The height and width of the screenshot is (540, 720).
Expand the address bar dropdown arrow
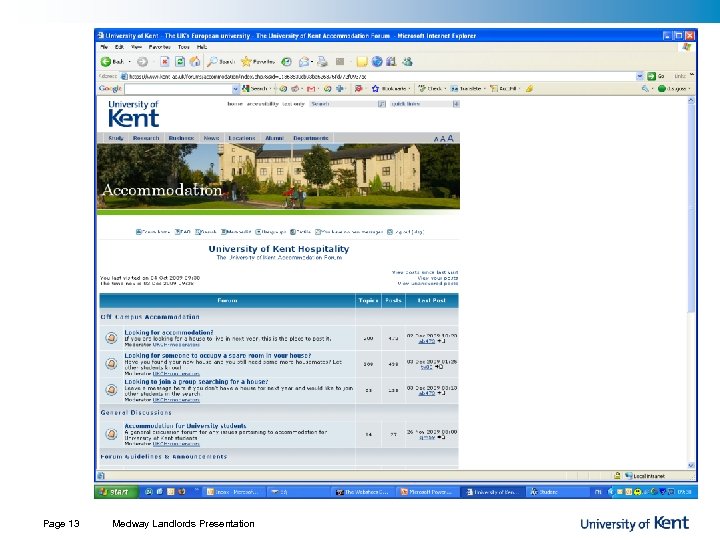640,76
